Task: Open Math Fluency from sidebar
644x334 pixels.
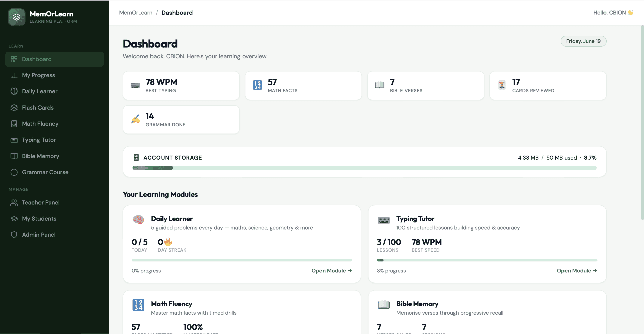Action: (x=54, y=124)
